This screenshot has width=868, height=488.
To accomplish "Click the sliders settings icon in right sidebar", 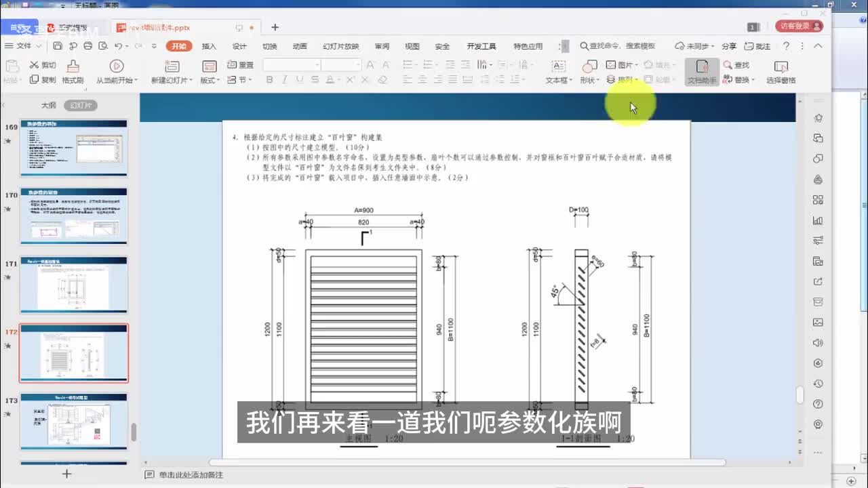I will [818, 241].
